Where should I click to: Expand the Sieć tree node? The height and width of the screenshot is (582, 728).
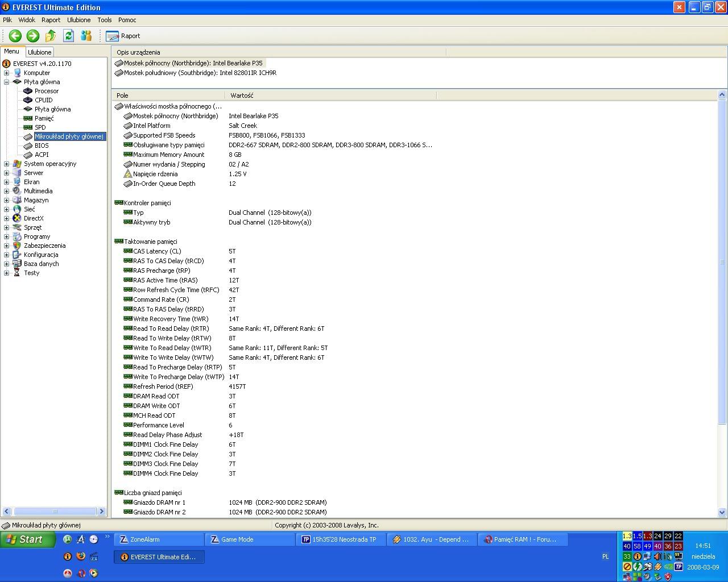pos(6,209)
